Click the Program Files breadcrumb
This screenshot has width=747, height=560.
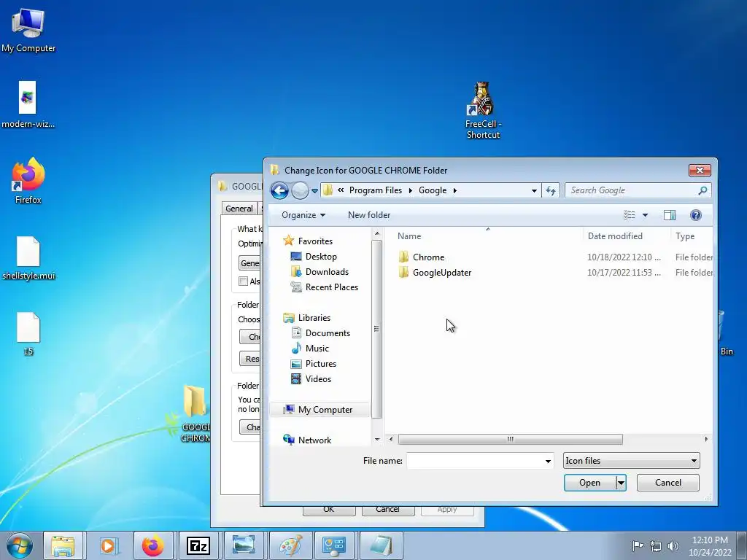(376, 190)
